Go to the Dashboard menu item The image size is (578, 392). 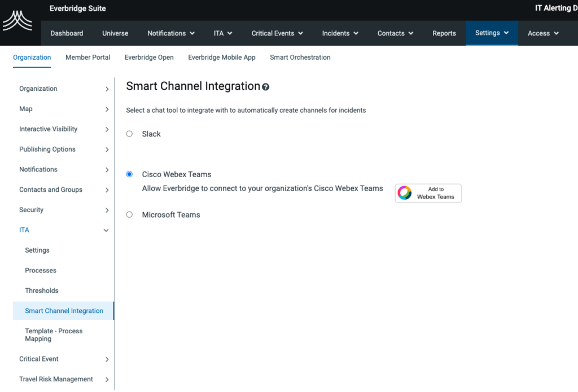point(67,33)
